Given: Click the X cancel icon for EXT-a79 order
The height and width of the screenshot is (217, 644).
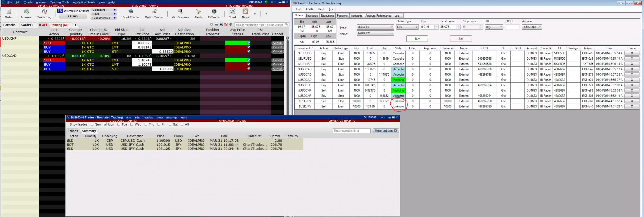Looking at the screenshot, I should click(632, 80).
